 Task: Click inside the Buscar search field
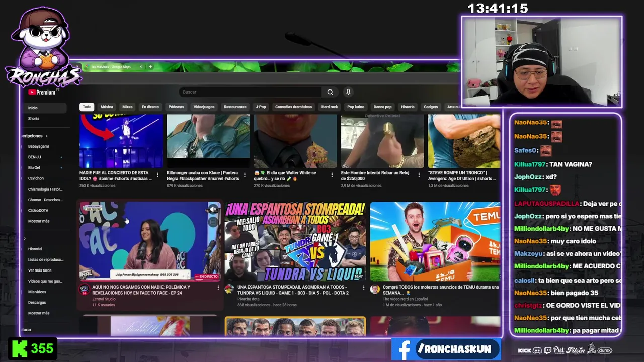251,92
